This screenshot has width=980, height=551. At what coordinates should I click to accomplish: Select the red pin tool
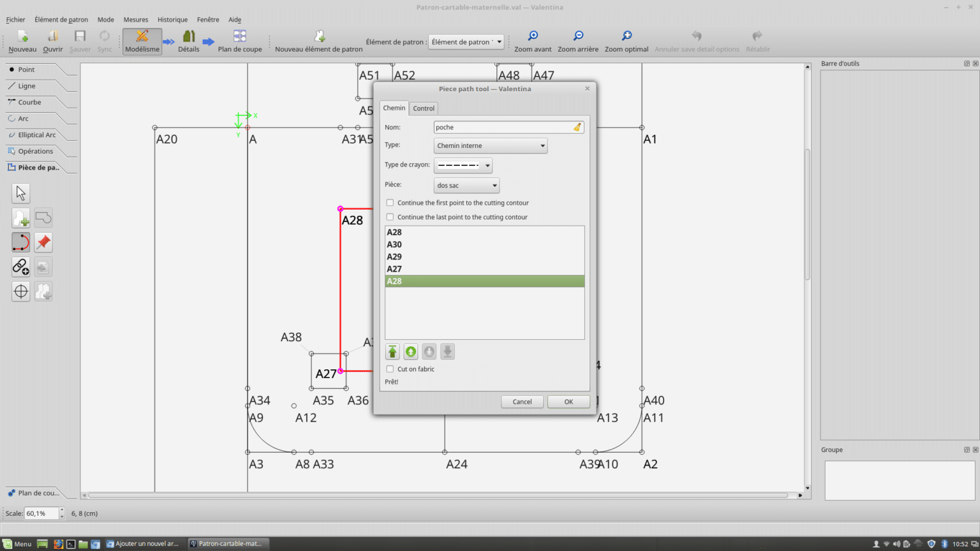tap(43, 242)
